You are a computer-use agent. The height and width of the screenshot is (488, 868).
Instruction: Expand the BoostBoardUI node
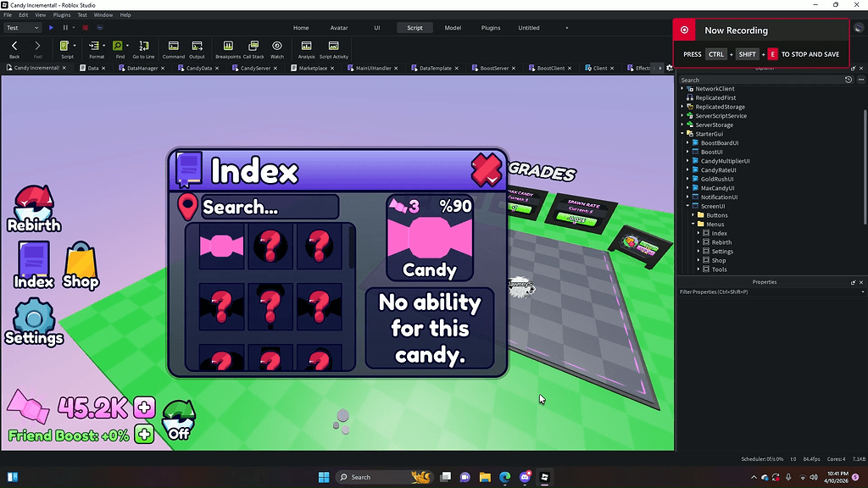688,142
